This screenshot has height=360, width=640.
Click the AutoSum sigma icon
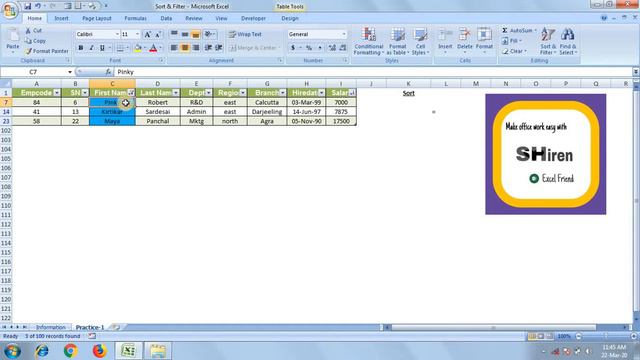pos(505,31)
